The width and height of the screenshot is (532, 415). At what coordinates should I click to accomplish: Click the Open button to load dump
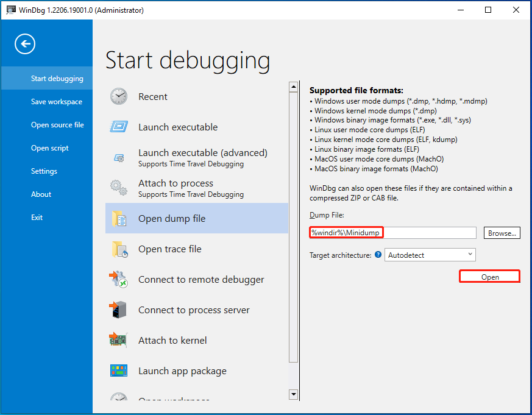(489, 277)
